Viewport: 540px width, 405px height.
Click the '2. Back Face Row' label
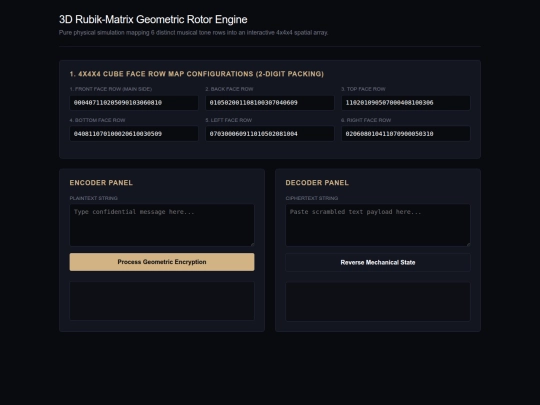[229, 89]
